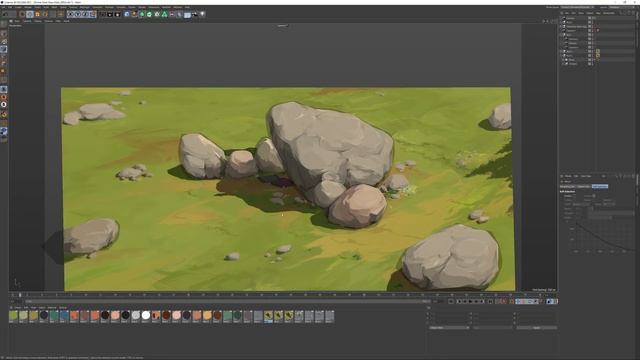Screen dimensions: 640x360
Task: Switch to Object Axis tab in Attributes
Action: [x=583, y=186]
